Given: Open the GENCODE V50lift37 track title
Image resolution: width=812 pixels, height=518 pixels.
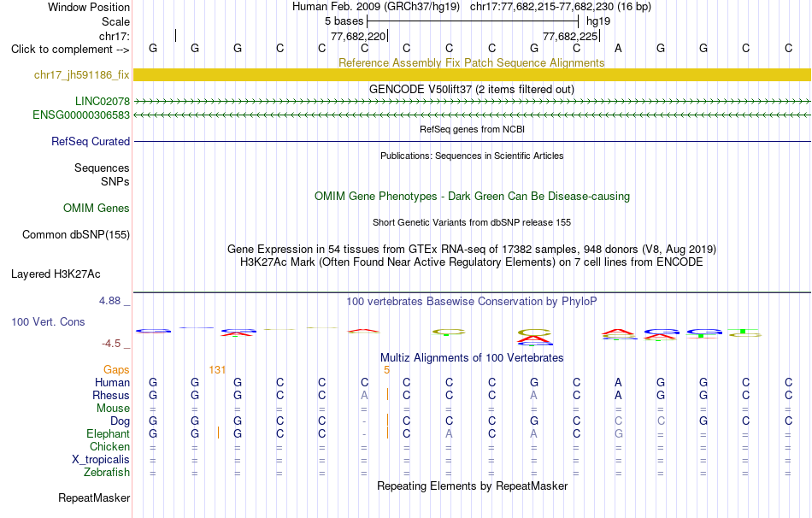Looking at the screenshot, I should coord(471,89).
